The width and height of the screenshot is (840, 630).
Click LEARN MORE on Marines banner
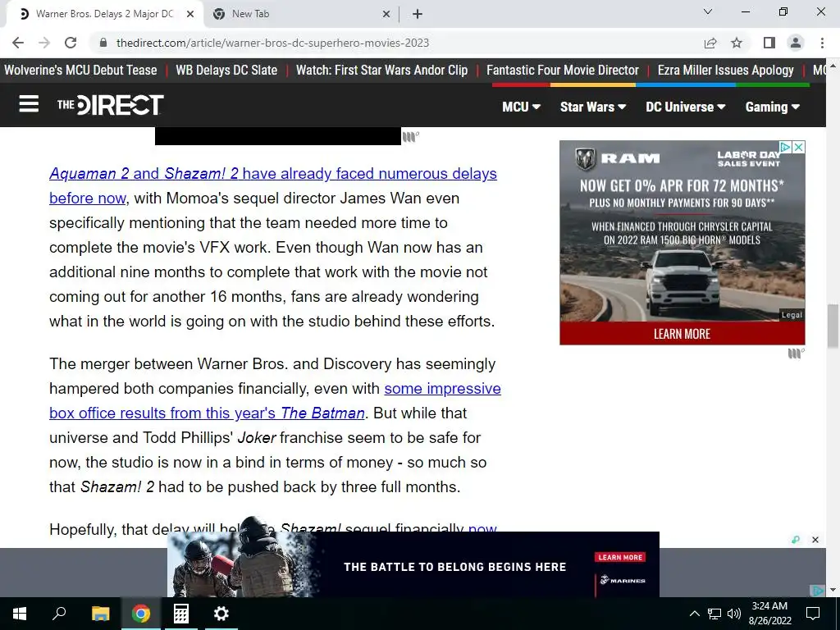[x=620, y=557]
